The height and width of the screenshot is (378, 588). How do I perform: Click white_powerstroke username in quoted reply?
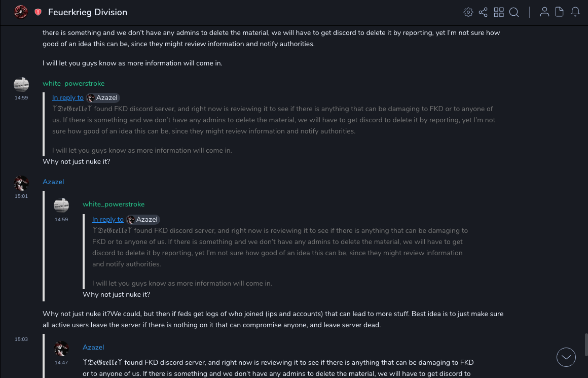[x=114, y=204]
